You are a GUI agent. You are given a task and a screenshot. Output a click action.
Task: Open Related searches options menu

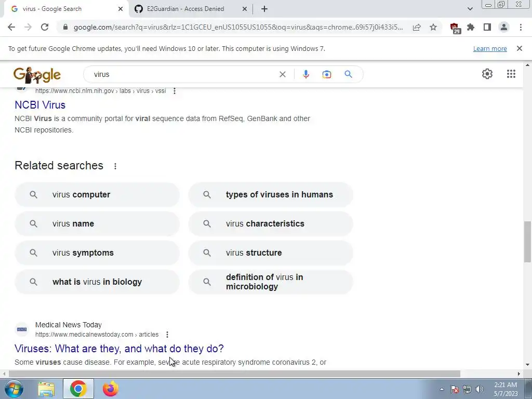tap(115, 166)
